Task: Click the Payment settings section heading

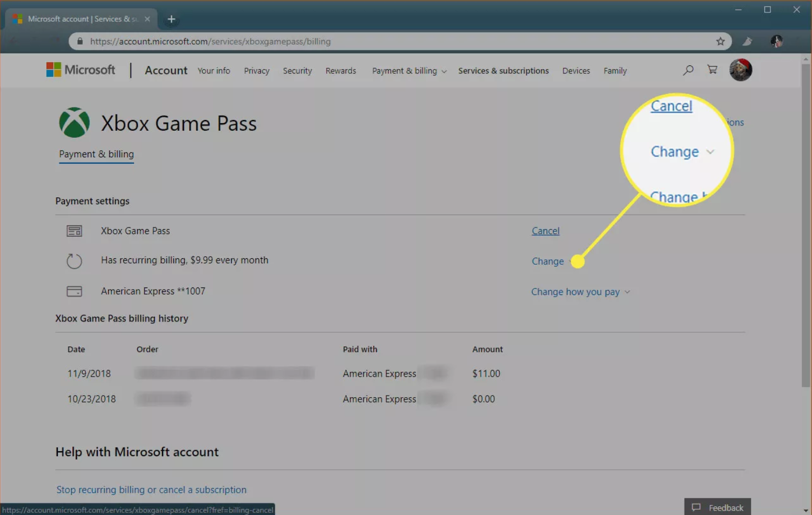Action: click(x=92, y=201)
